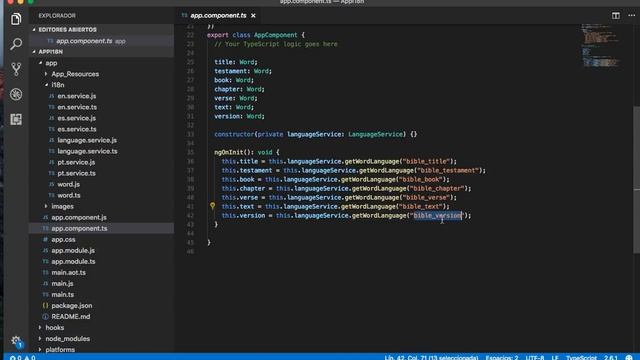
Task: Click the LanguageService type in constructor
Action: pos(375,134)
